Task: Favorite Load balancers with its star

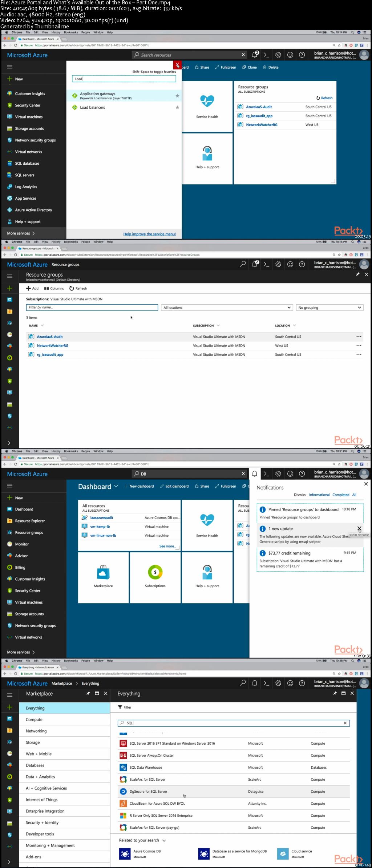Action: coord(177,107)
